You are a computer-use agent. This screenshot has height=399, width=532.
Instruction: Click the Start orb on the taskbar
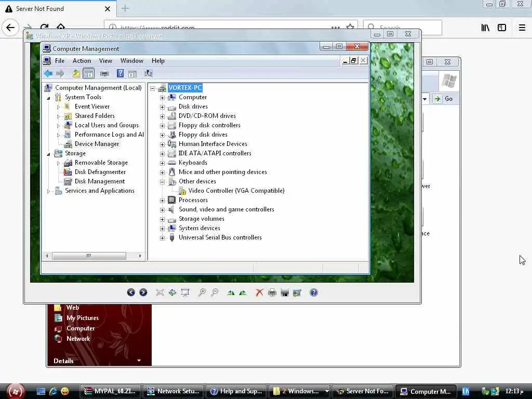(x=15, y=391)
